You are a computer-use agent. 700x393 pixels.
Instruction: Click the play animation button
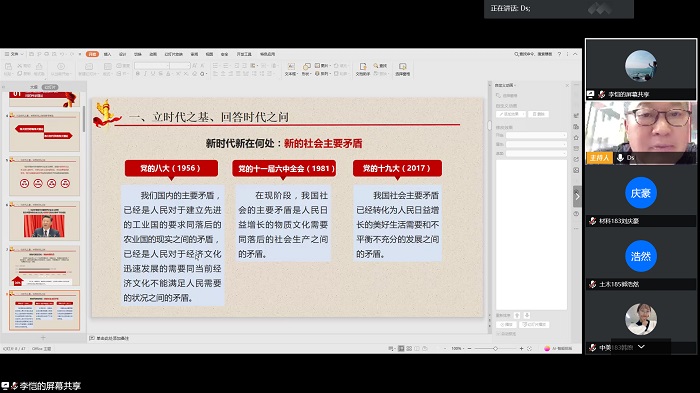[506, 325]
